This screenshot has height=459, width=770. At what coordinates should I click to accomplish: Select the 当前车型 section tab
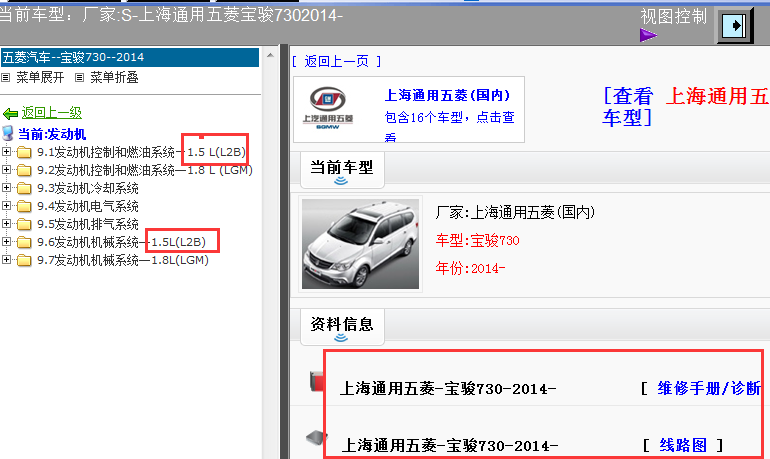coord(342,170)
